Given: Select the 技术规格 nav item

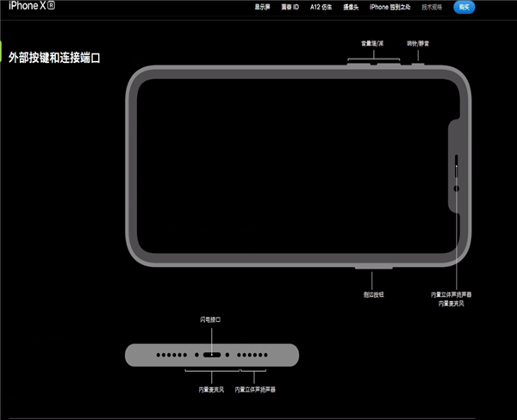Looking at the screenshot, I should [432, 7].
